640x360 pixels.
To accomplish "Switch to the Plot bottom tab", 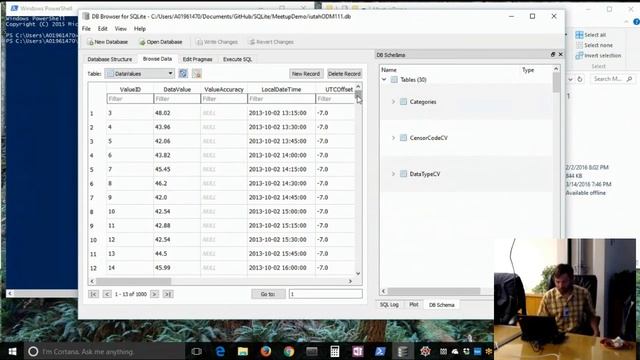I will (413, 304).
